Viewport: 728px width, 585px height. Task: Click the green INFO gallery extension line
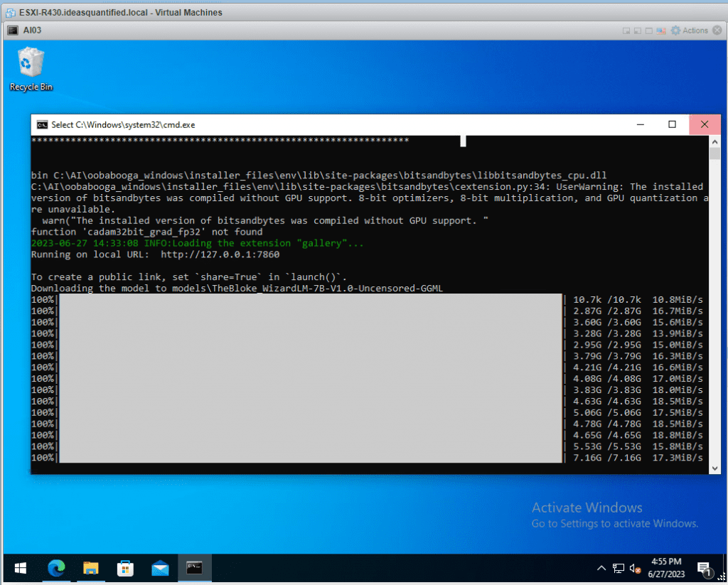click(x=198, y=243)
